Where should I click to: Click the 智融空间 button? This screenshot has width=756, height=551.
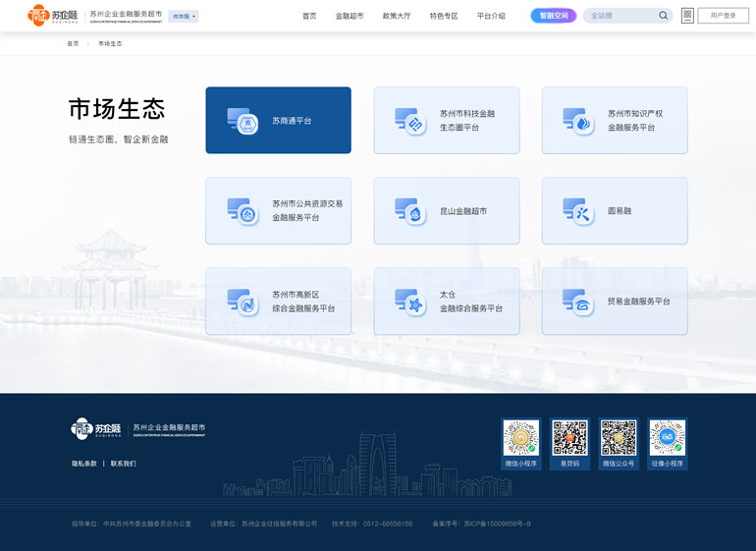click(554, 16)
